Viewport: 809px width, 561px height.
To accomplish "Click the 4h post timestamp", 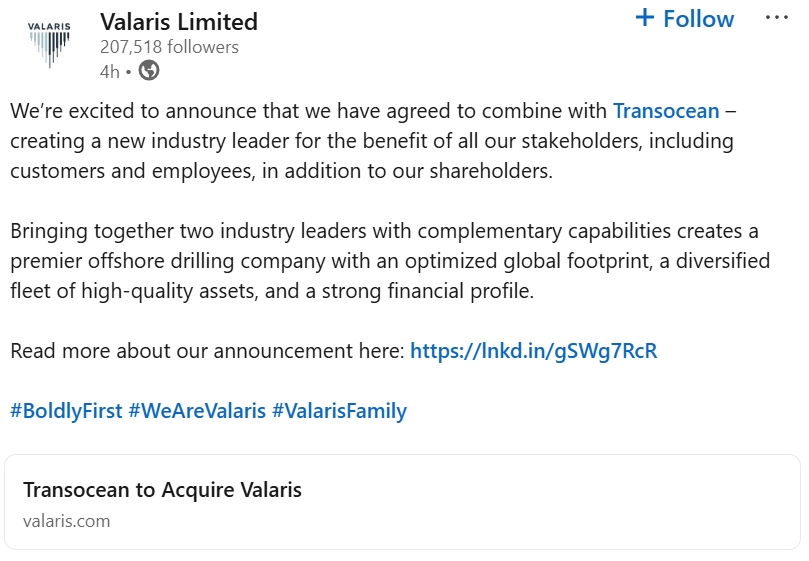I will click(x=109, y=71).
